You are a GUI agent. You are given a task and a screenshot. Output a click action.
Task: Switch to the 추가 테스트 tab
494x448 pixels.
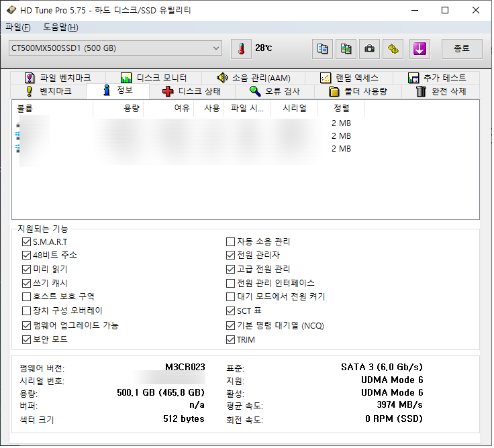(x=437, y=78)
